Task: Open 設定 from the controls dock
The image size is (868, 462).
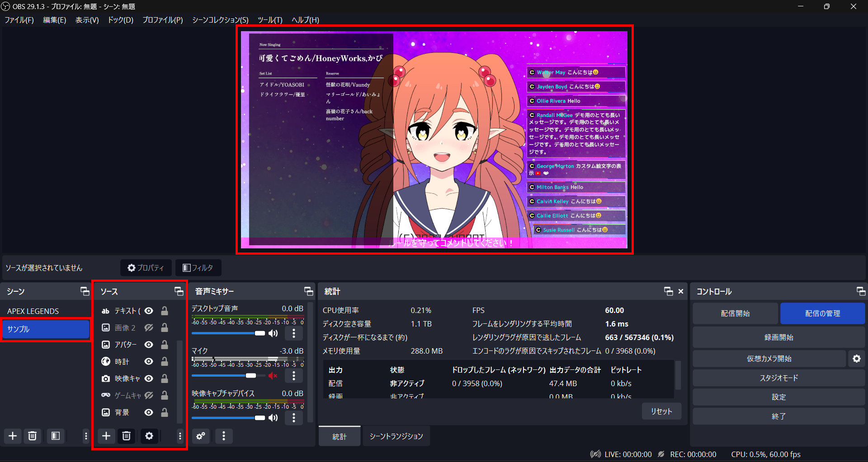Action: pyautogui.click(x=778, y=397)
